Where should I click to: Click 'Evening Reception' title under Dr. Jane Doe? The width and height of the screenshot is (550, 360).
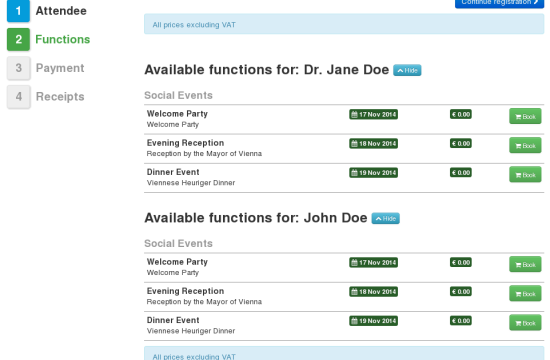[x=185, y=143]
